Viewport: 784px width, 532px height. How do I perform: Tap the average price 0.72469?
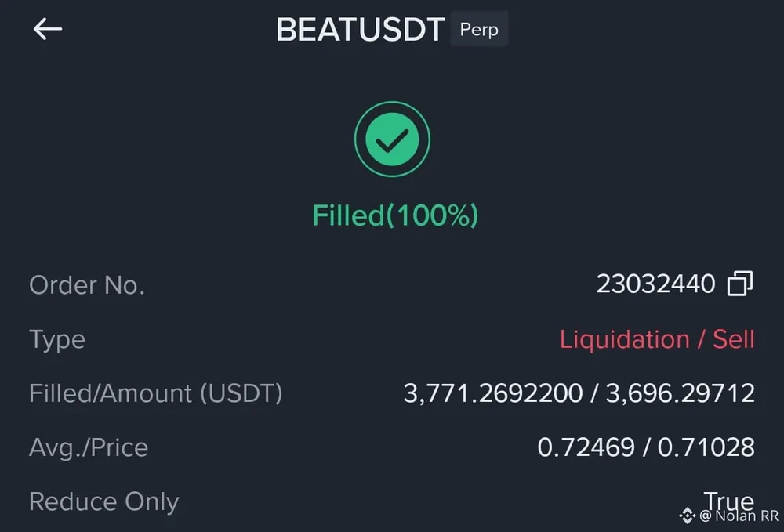coord(586,447)
